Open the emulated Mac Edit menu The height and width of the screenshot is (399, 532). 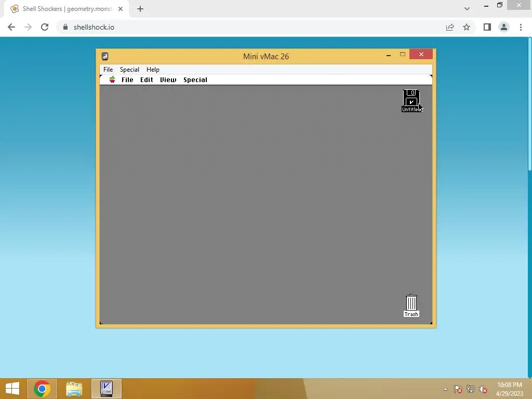(x=147, y=79)
